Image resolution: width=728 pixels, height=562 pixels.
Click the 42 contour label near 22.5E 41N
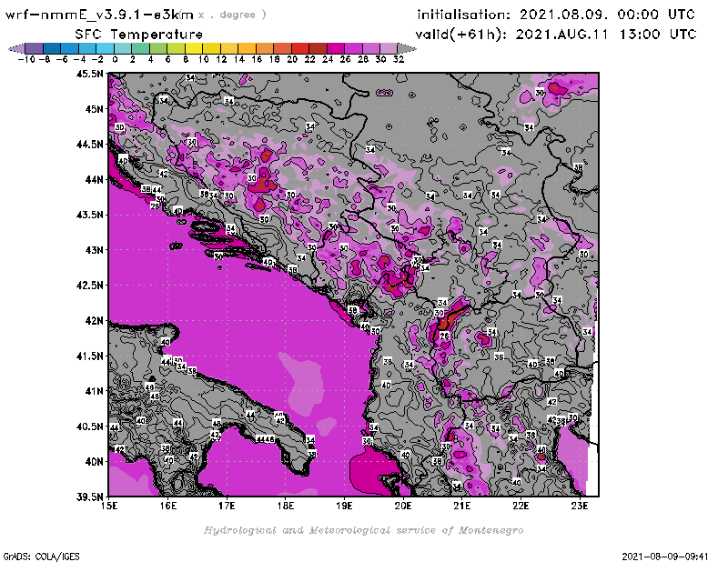point(551,401)
